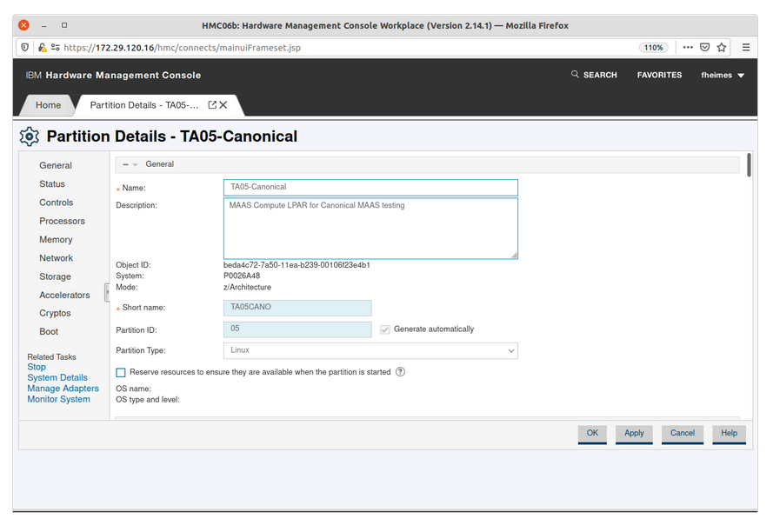Open the System Details link
This screenshot has width=773, height=532.
coord(57,378)
